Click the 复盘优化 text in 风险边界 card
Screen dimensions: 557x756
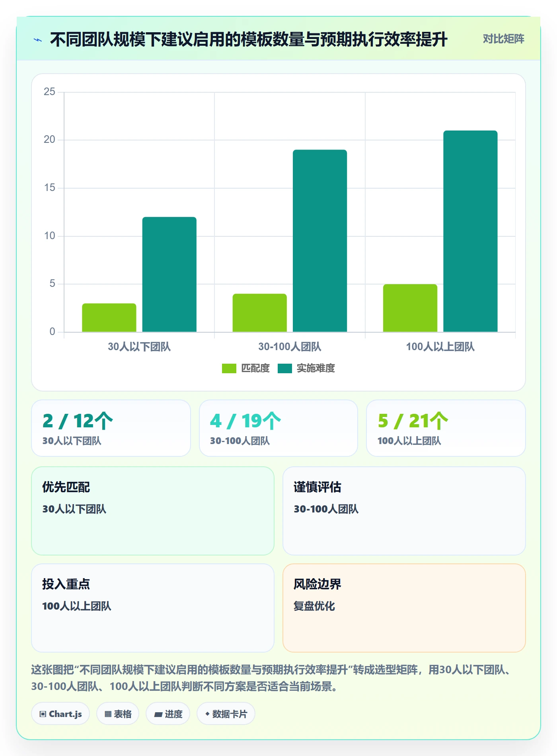314,606
